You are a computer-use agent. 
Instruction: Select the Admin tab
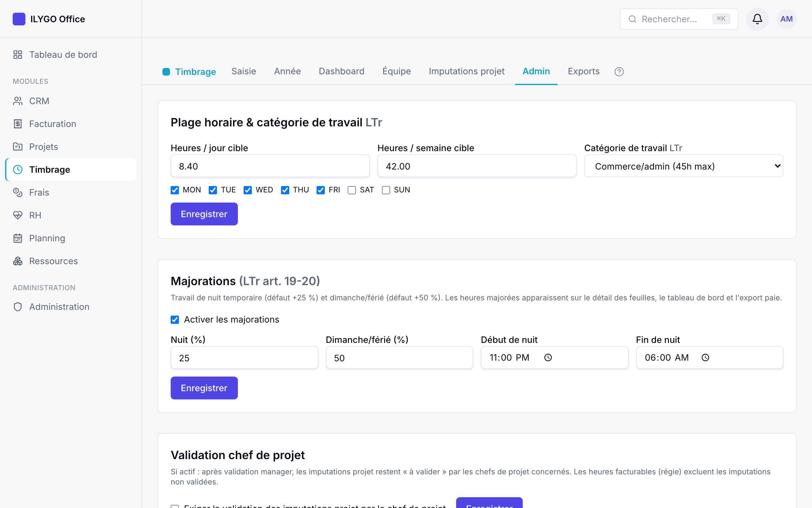(536, 71)
